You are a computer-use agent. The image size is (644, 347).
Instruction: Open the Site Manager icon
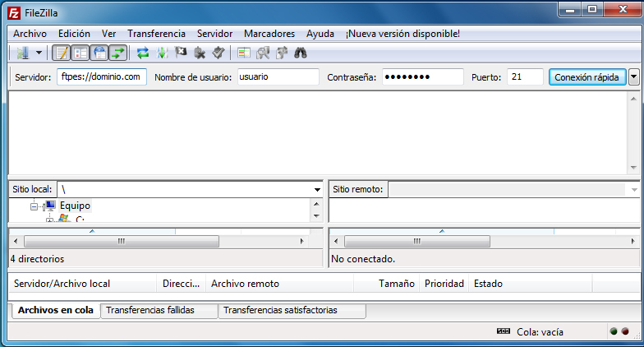pyautogui.click(x=23, y=53)
